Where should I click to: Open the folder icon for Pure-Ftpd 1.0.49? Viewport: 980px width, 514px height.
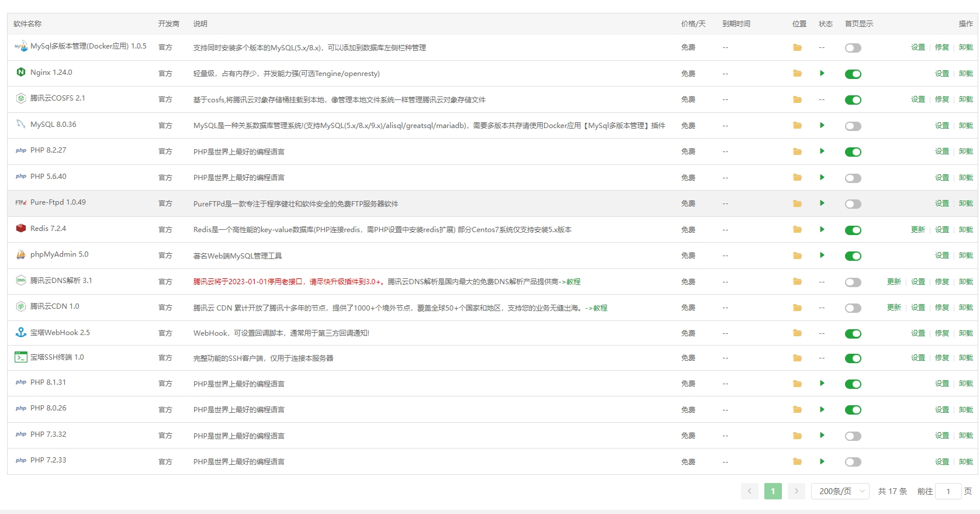coord(797,203)
